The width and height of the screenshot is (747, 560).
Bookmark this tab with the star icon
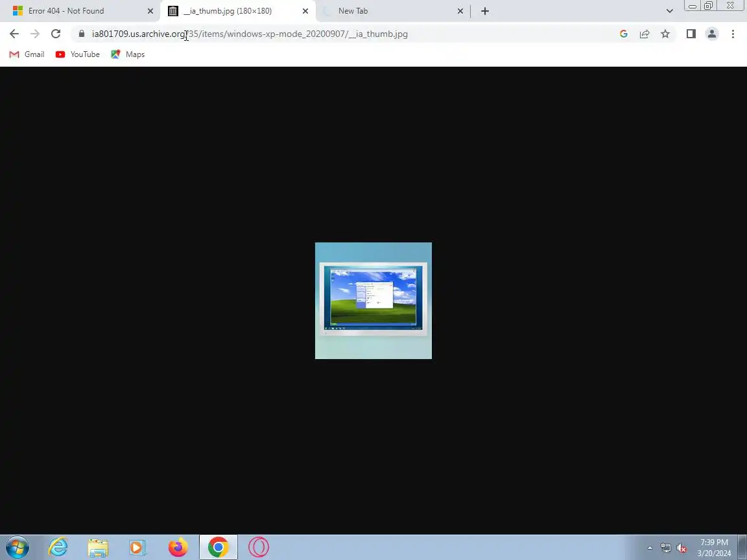pos(665,34)
